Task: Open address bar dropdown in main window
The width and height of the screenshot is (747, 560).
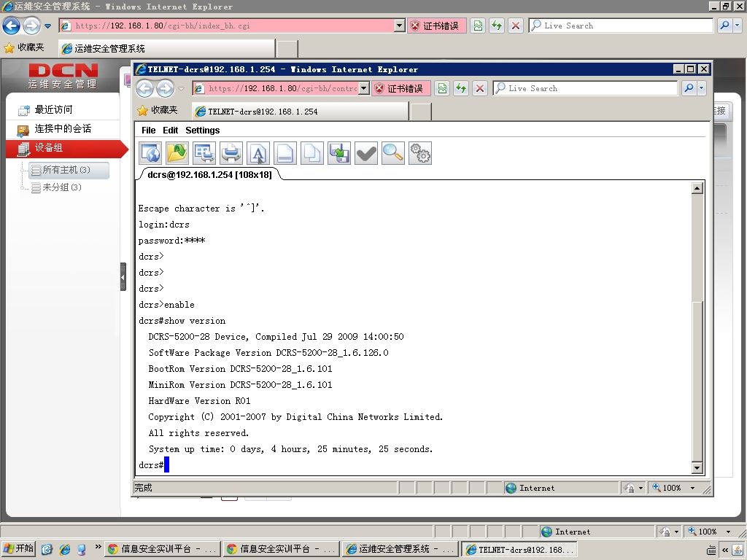Action: (400, 26)
